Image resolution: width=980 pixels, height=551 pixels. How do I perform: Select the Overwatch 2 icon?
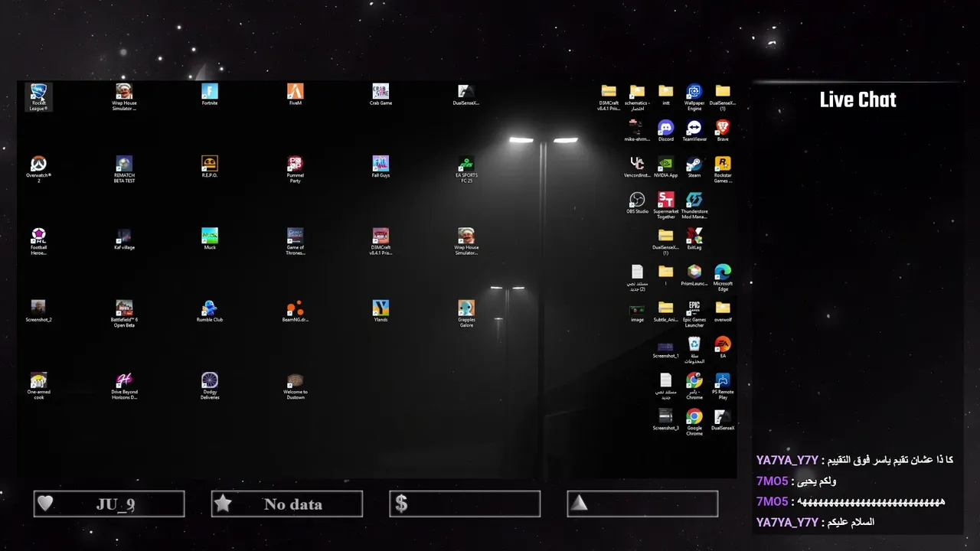(38, 170)
